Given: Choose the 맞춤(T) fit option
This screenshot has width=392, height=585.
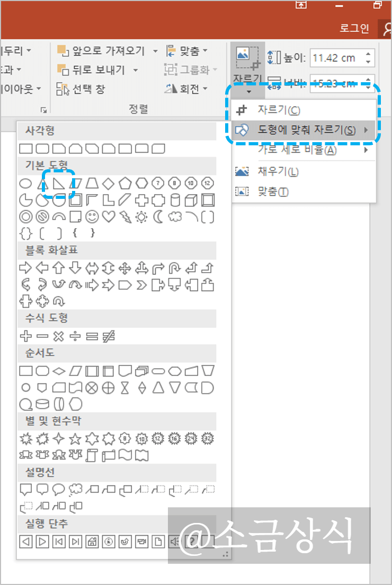Looking at the screenshot, I should point(304,191).
